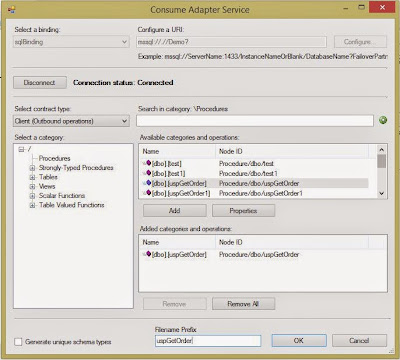Click the app icon in title bar
The width and height of the screenshot is (400, 360).
click(12, 9)
